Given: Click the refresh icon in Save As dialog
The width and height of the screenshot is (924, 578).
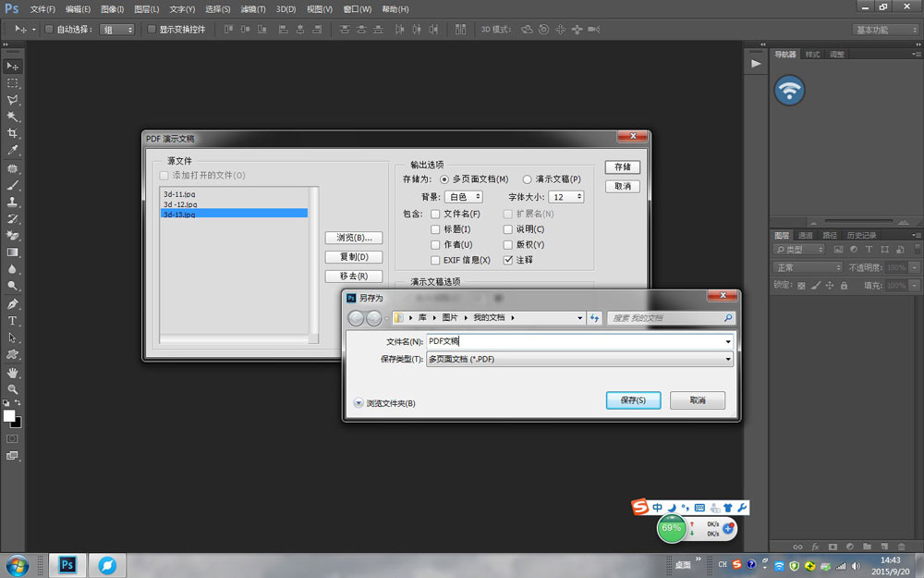Looking at the screenshot, I should click(x=594, y=318).
